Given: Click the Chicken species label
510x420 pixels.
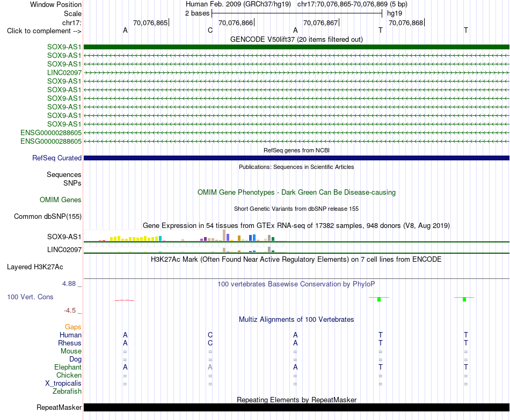Looking at the screenshot, I should [x=69, y=375].
